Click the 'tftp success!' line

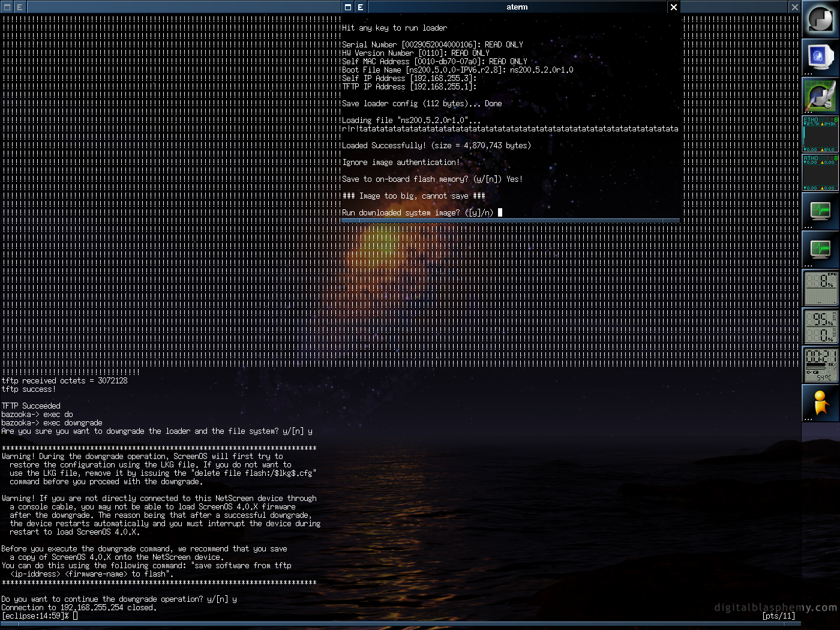(x=28, y=389)
